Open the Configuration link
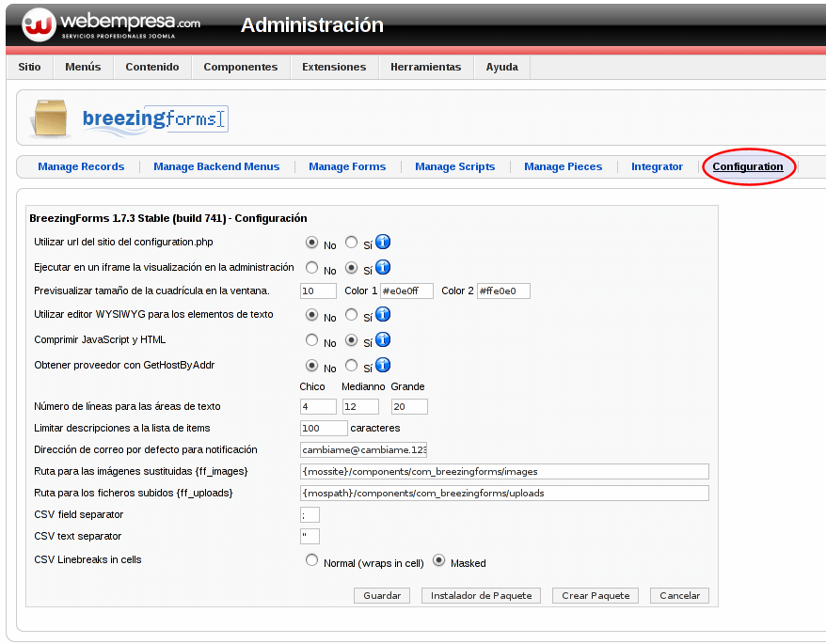 (748, 166)
